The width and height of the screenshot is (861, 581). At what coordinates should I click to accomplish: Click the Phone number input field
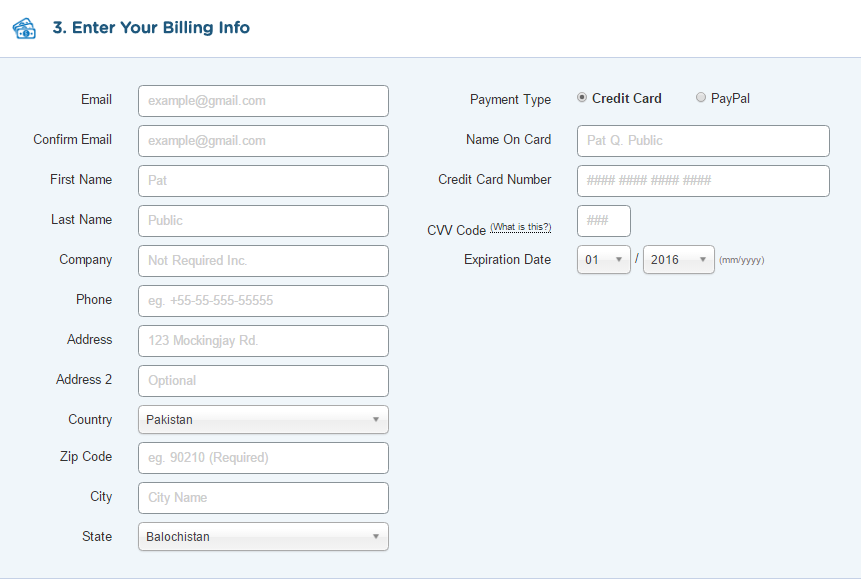pos(263,300)
